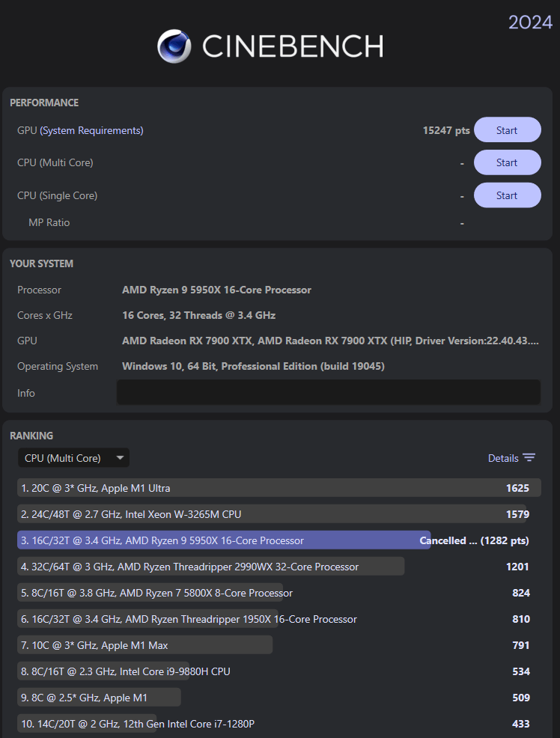Click the RANKING section heading
560x738 pixels.
(x=31, y=436)
